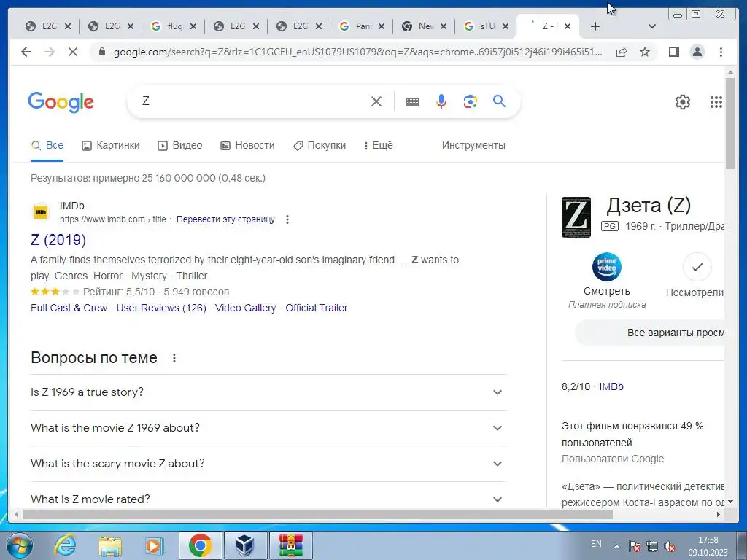Clear the search box with the X
The height and width of the screenshot is (560, 747).
[x=376, y=101]
